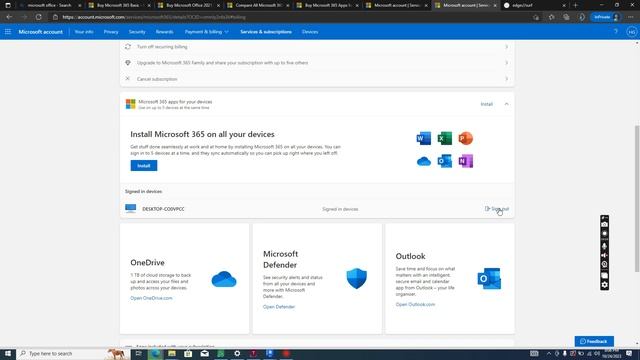Open the account profile avatar
Image resolution: width=640 pixels, height=360 pixels.
631,32
